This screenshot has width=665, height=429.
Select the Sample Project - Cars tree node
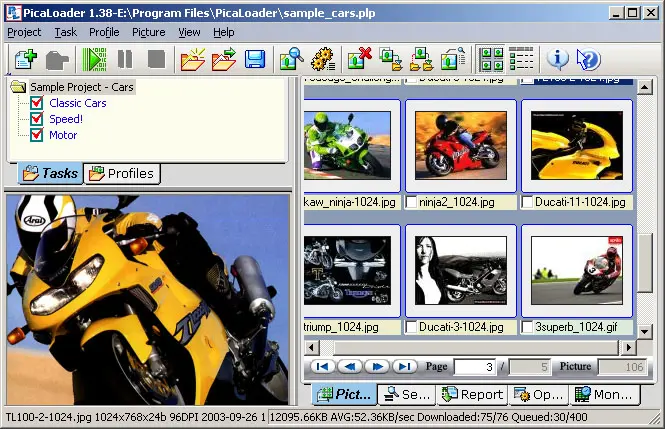click(81, 88)
